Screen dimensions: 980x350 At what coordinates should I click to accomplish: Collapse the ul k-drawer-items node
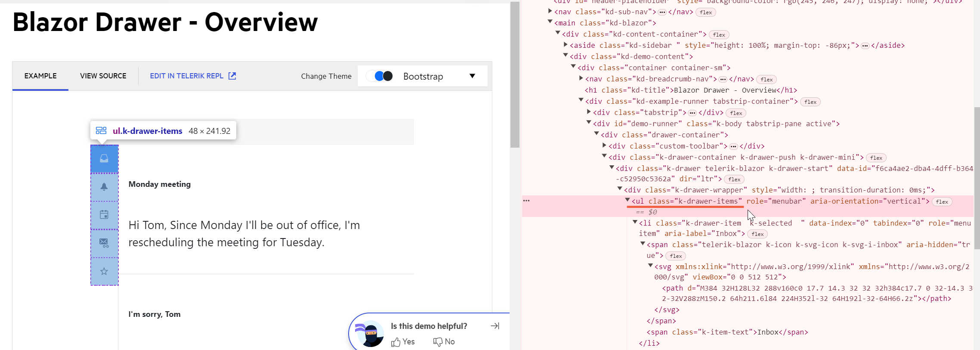628,200
